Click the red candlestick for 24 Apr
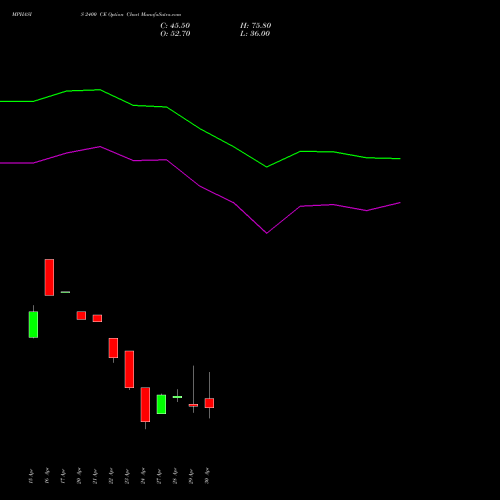 [145, 404]
